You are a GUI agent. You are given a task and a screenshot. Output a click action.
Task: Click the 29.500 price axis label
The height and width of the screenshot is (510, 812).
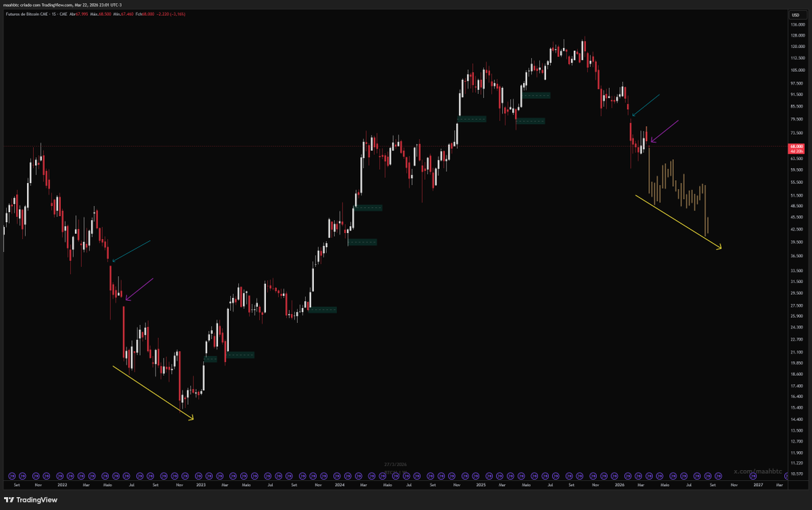point(796,293)
